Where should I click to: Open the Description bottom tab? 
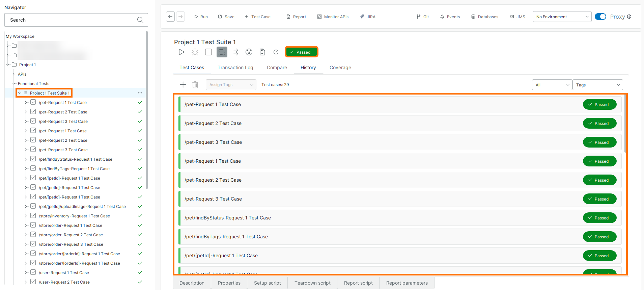192,283
